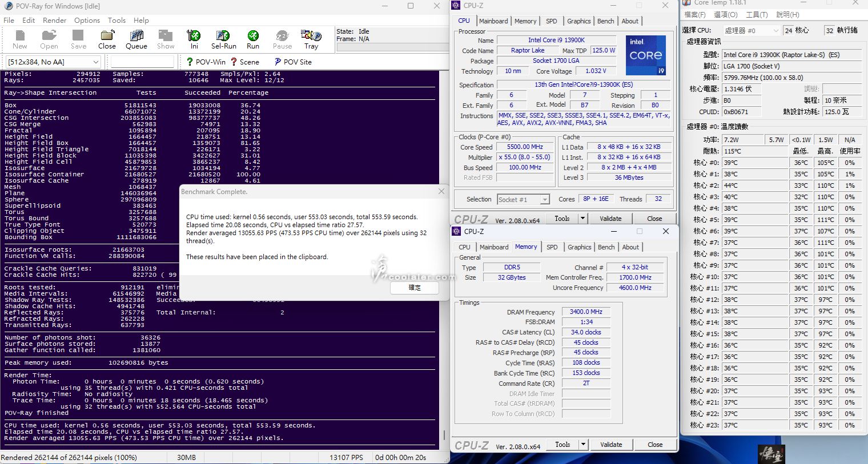Screen dimensions: 868x464
Task: Click Validate in upper CPU-Z window
Action: coord(610,219)
